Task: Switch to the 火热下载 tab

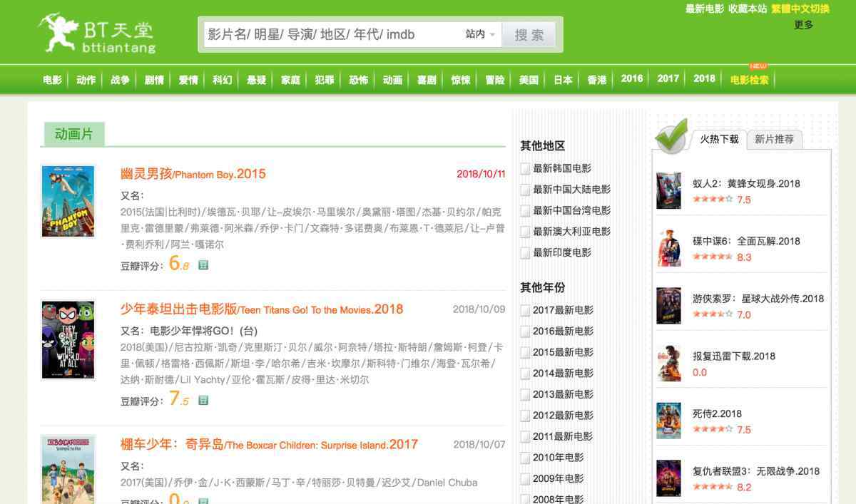Action: click(719, 139)
